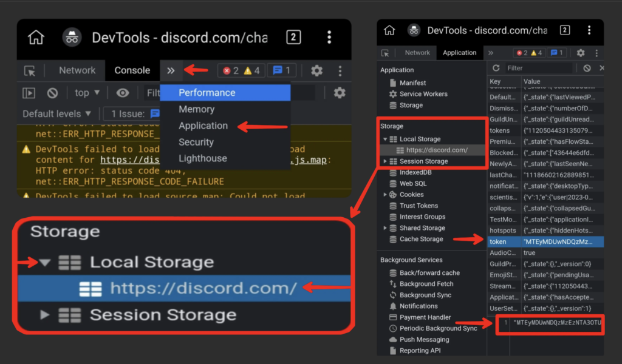Select https://discord.com/ in the enlarged Storage inset
Screen dimensions: 622x364
pos(185,288)
